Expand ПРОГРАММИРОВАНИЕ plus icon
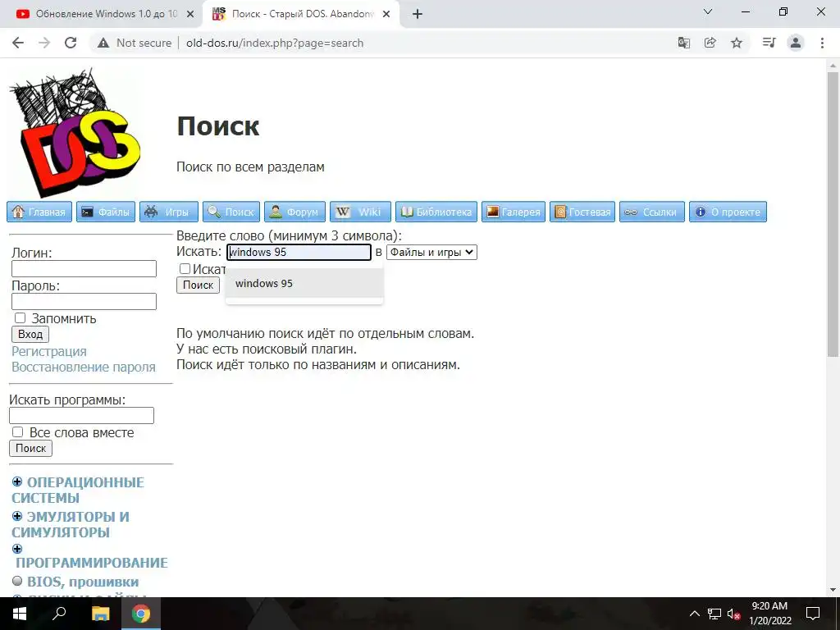Image resolution: width=840 pixels, height=630 pixels. coord(17,549)
